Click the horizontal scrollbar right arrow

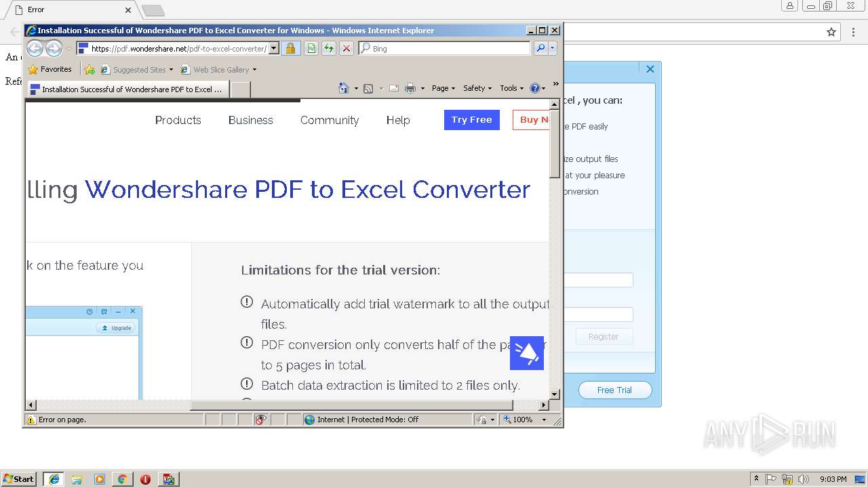544,405
